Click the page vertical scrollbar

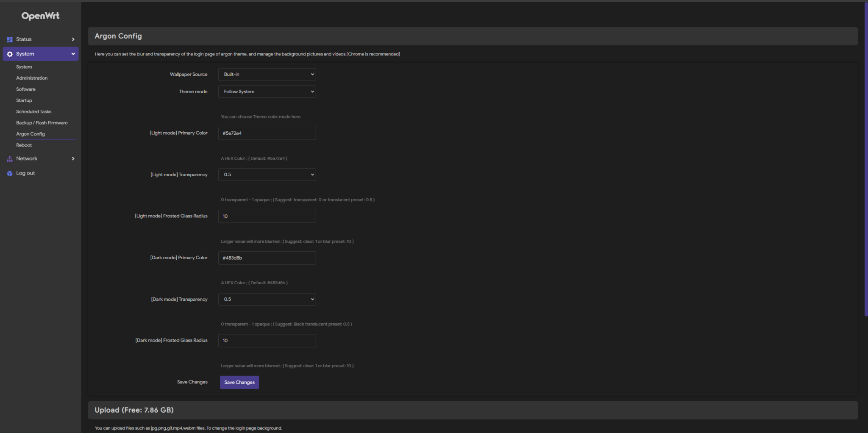tap(866, 161)
